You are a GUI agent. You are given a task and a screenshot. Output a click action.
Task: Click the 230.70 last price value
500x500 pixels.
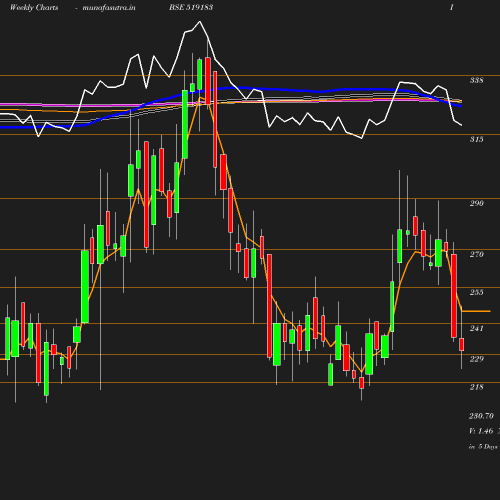coord(481,416)
